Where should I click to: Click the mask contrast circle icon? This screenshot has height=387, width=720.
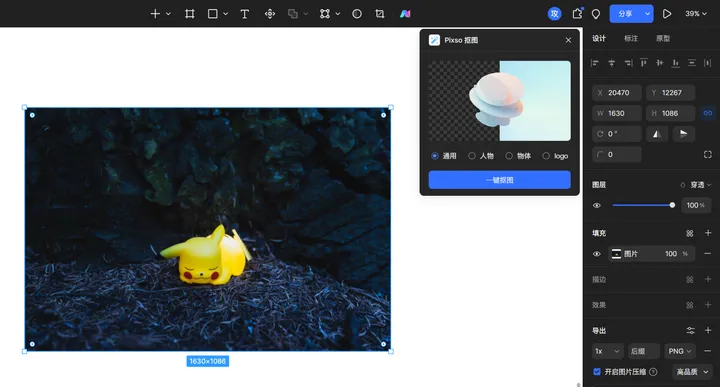[x=357, y=14]
